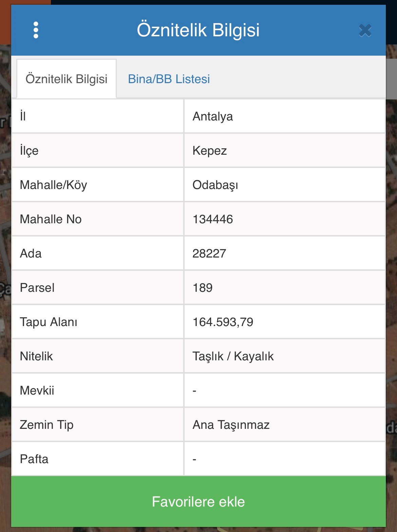Click the Parsel value 189

(x=203, y=288)
